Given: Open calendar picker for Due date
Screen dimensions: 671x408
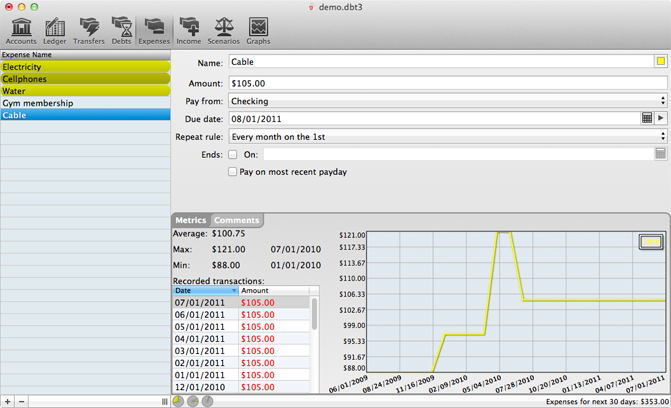Looking at the screenshot, I should click(647, 119).
